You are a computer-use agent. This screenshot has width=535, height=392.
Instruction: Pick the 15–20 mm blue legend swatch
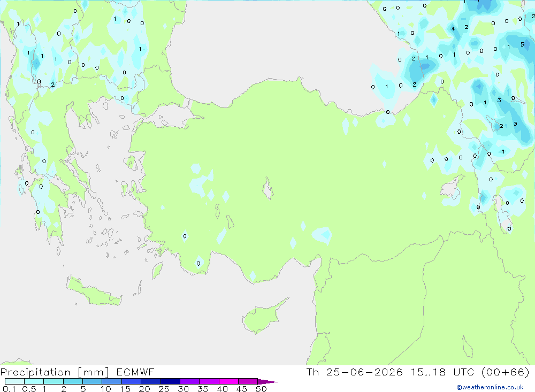[131, 381]
